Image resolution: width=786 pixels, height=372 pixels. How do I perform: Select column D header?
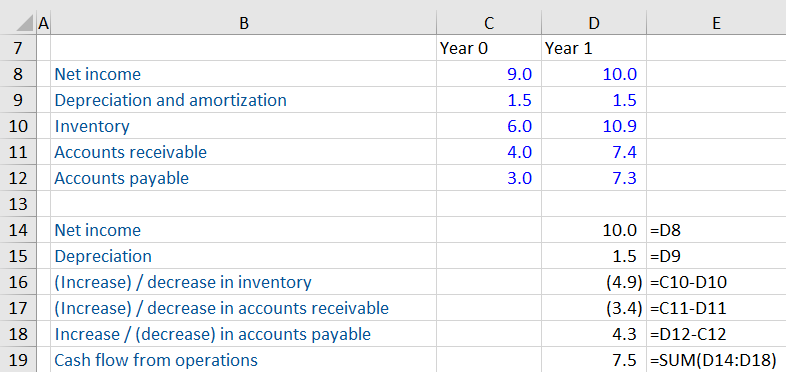coord(594,23)
